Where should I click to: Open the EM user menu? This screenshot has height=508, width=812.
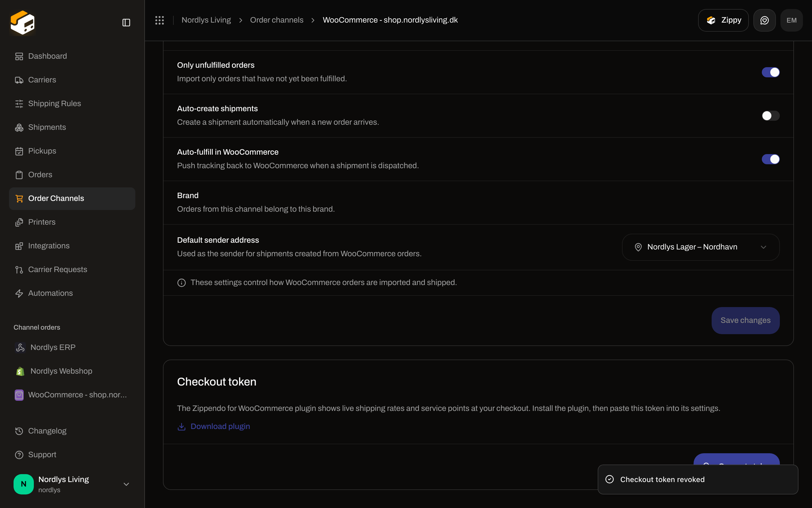[x=791, y=20]
